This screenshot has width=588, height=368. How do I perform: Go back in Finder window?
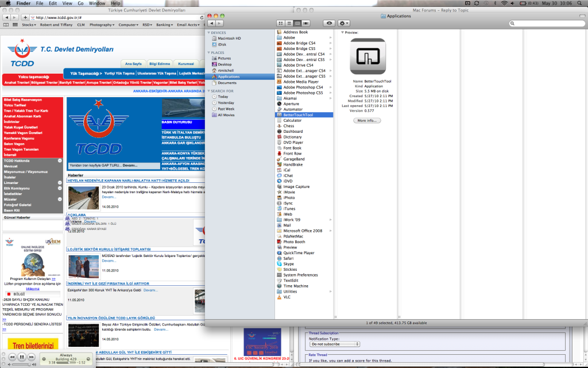(x=211, y=23)
